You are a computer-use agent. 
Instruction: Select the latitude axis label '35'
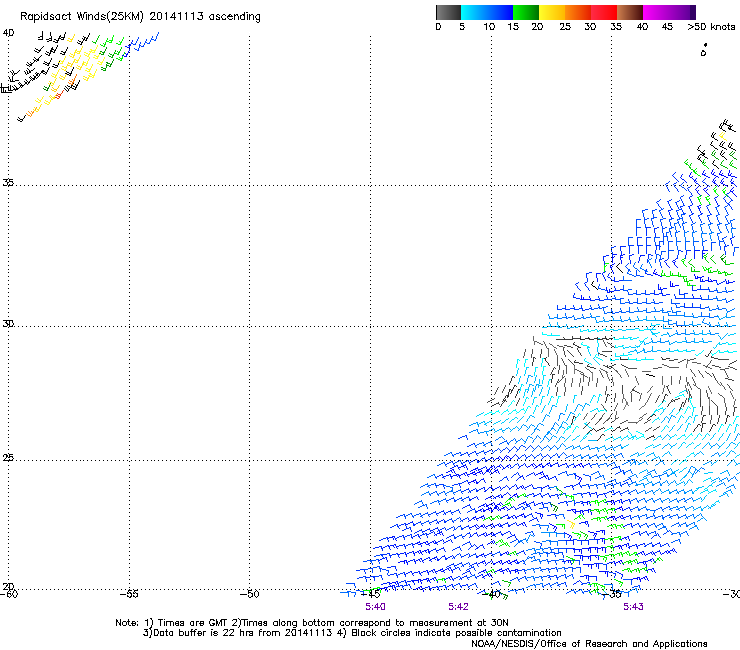8,182
